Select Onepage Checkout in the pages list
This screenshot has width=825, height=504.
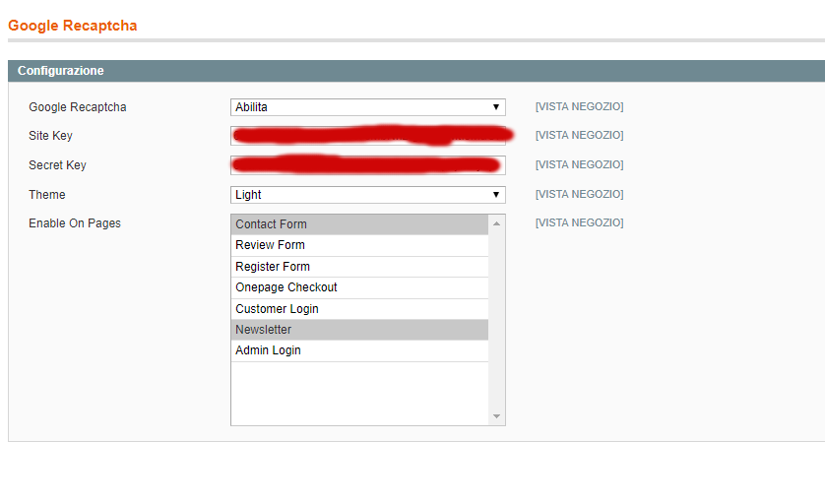(359, 287)
